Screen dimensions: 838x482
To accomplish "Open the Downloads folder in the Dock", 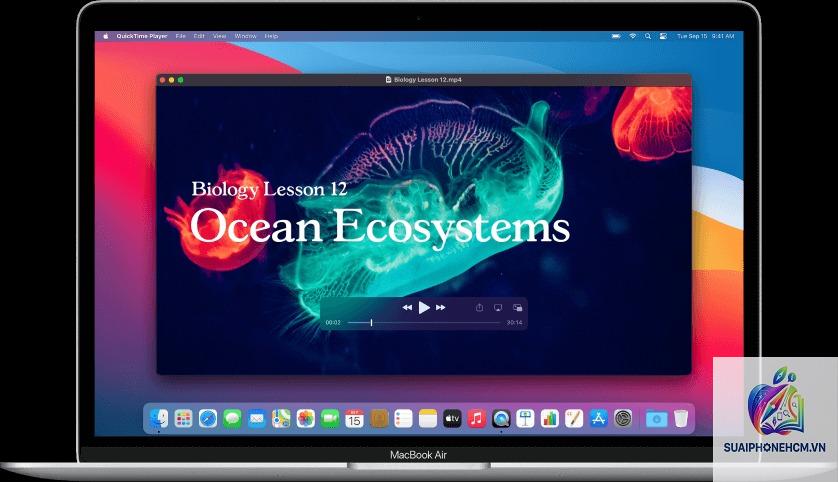I will tap(656, 418).
